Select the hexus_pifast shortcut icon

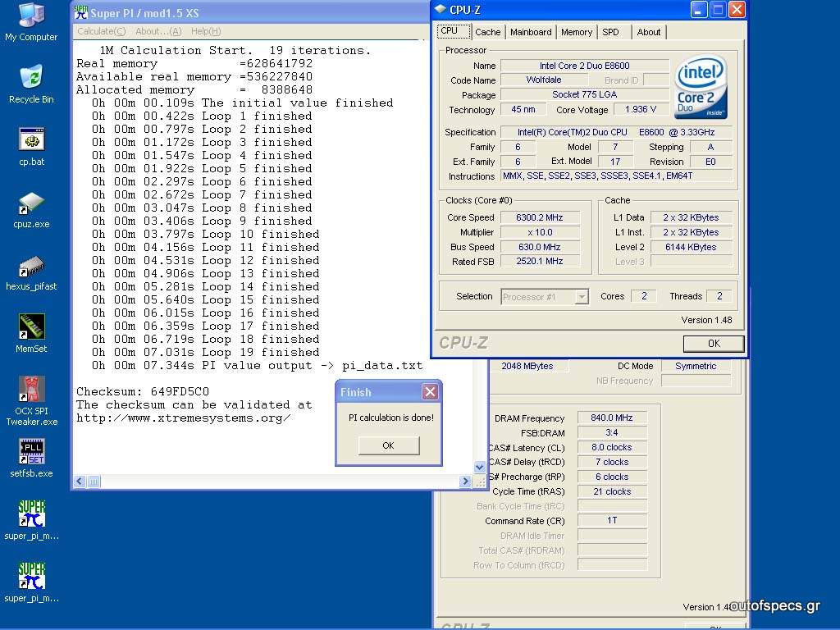[x=31, y=272]
